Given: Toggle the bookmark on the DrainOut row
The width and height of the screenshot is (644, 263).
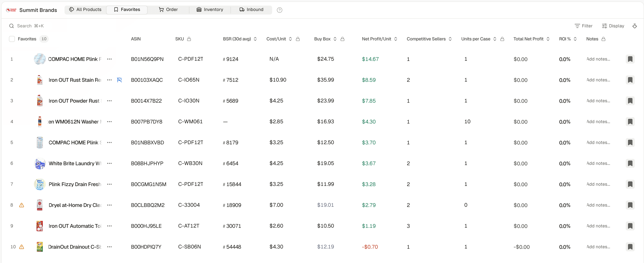Looking at the screenshot, I should pyautogui.click(x=630, y=247).
